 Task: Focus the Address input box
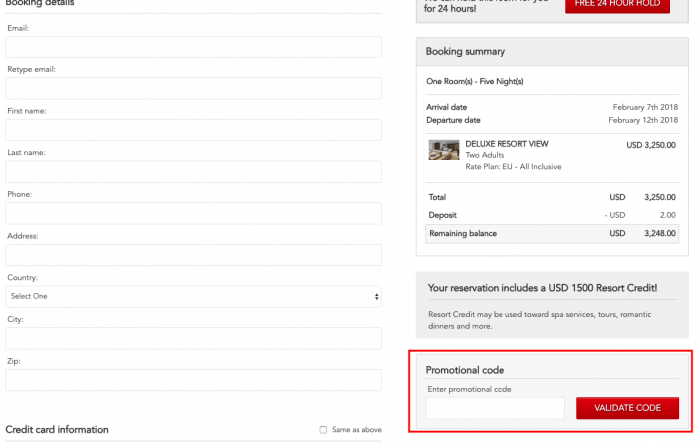coord(193,255)
